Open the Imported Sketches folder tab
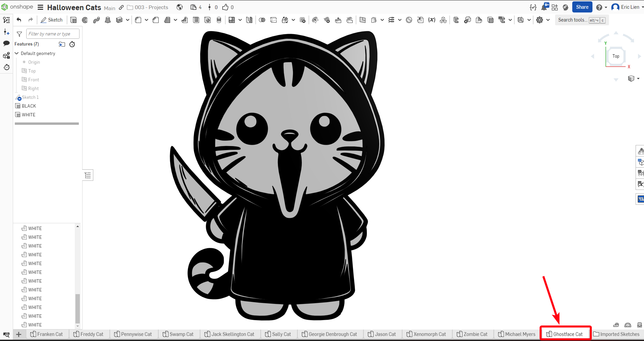 pos(616,334)
